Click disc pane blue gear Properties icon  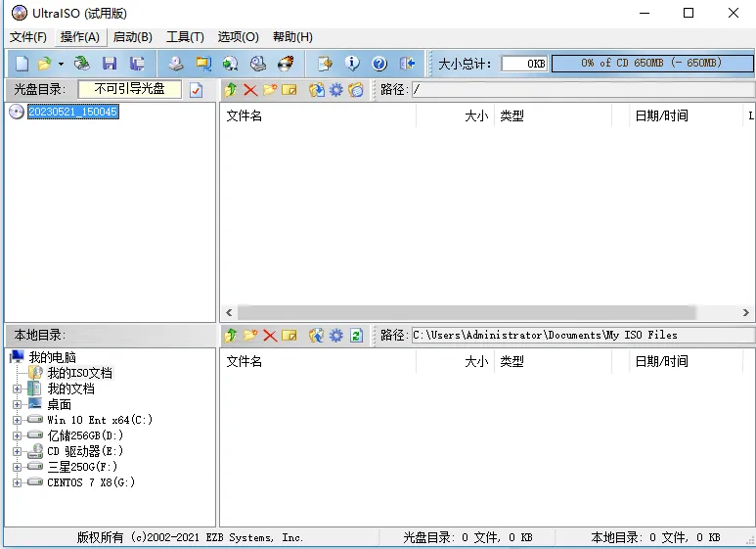point(336,90)
